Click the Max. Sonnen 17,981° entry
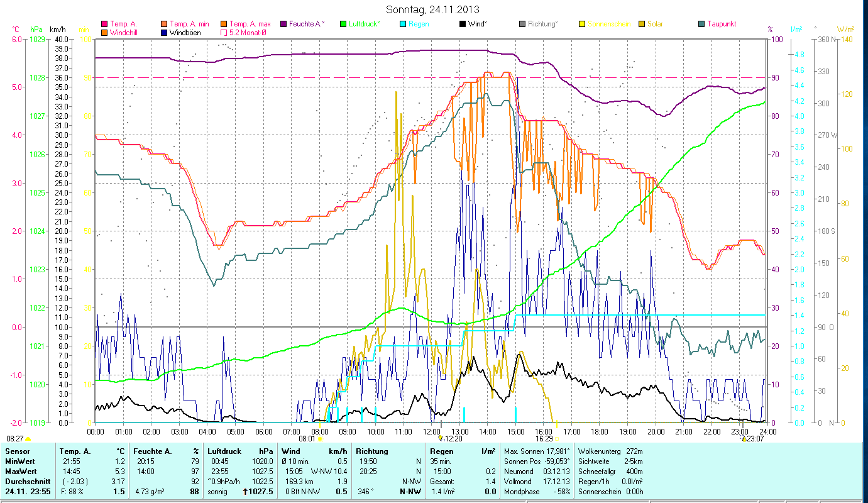The image size is (868, 503). click(x=537, y=451)
